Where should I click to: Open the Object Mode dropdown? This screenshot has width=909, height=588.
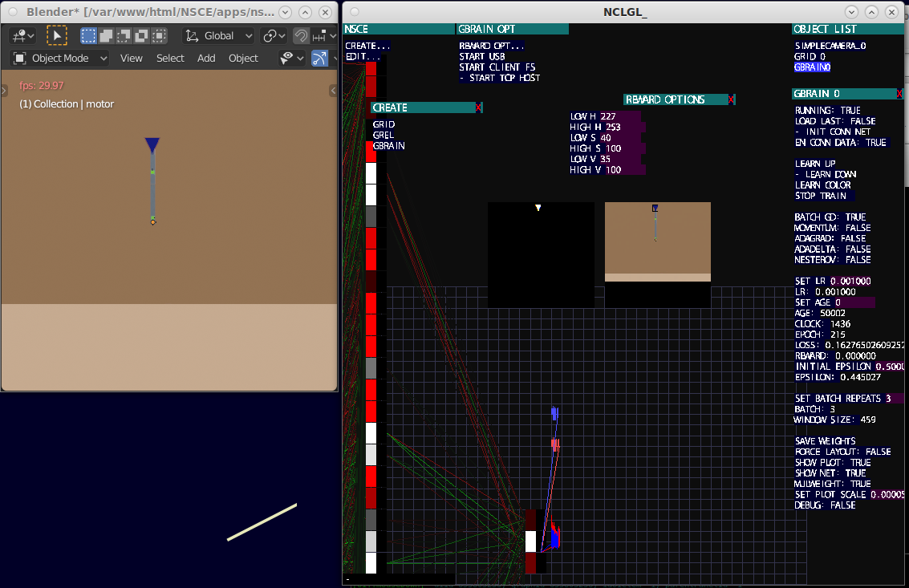coord(61,58)
